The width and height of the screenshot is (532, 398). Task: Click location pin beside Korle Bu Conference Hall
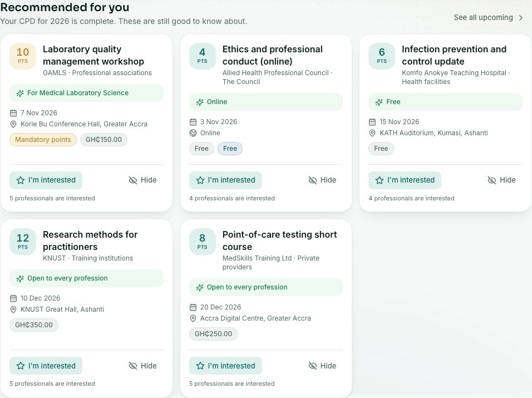click(x=13, y=124)
